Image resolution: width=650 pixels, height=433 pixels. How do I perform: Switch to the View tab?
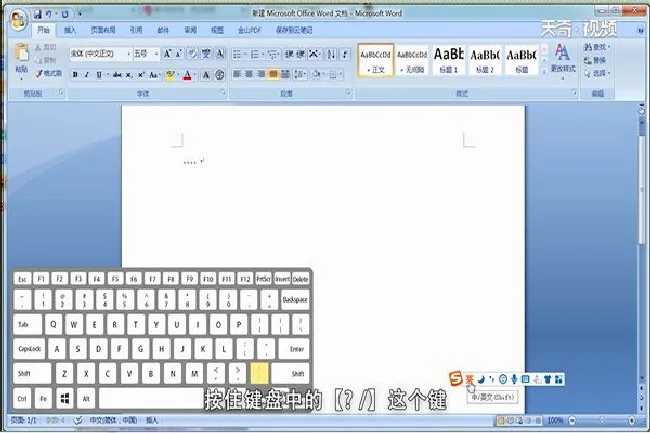click(x=217, y=30)
